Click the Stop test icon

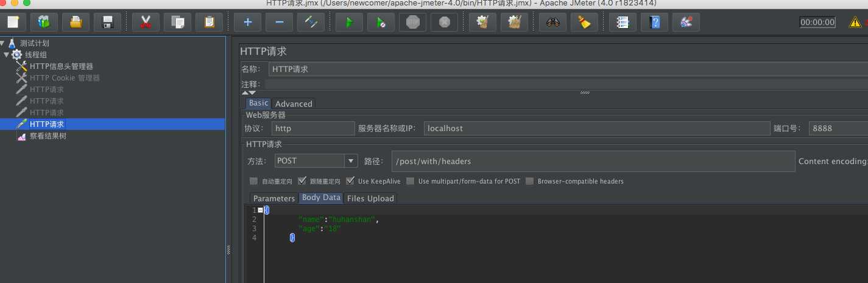point(412,22)
